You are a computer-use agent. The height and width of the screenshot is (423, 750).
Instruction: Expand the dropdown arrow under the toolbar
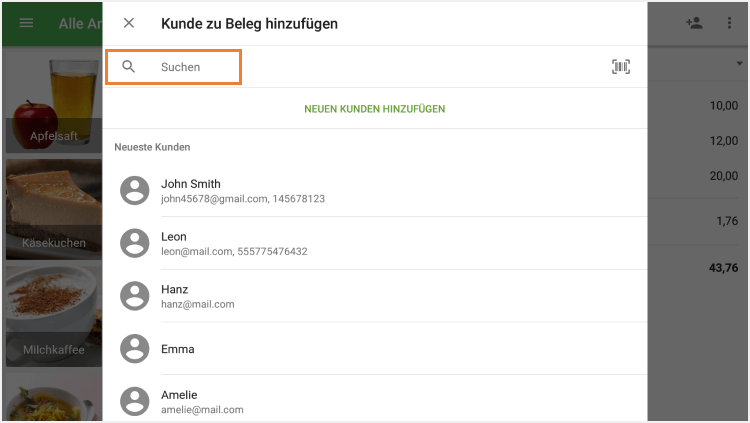click(x=738, y=64)
